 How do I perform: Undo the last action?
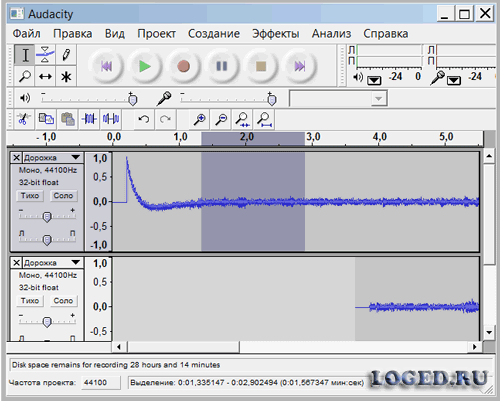[144, 119]
